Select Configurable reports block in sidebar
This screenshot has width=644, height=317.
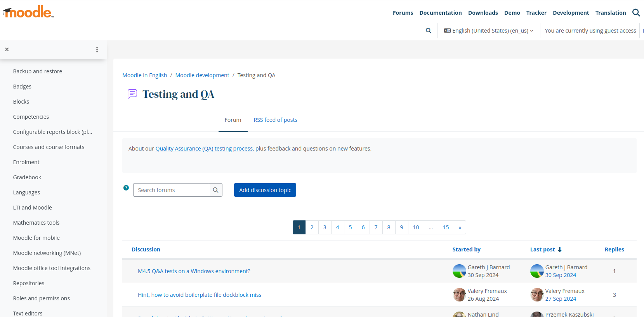(x=52, y=132)
